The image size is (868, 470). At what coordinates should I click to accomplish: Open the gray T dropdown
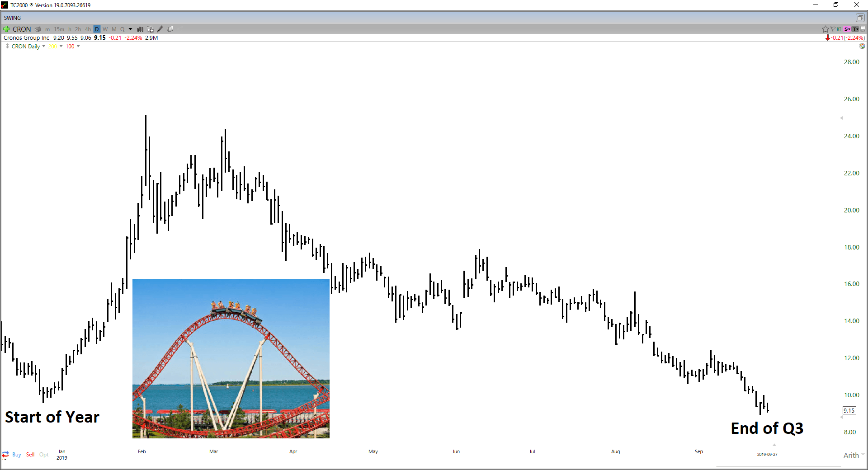855,29
